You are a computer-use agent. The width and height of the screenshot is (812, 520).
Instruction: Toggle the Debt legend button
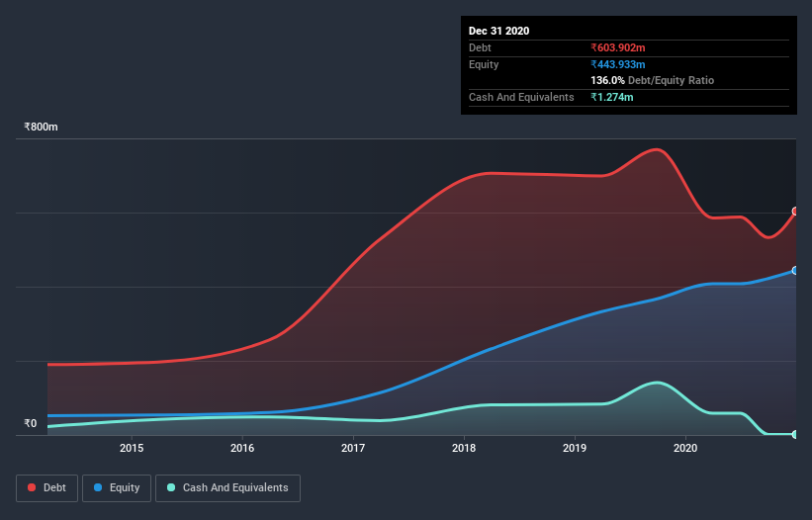point(46,488)
